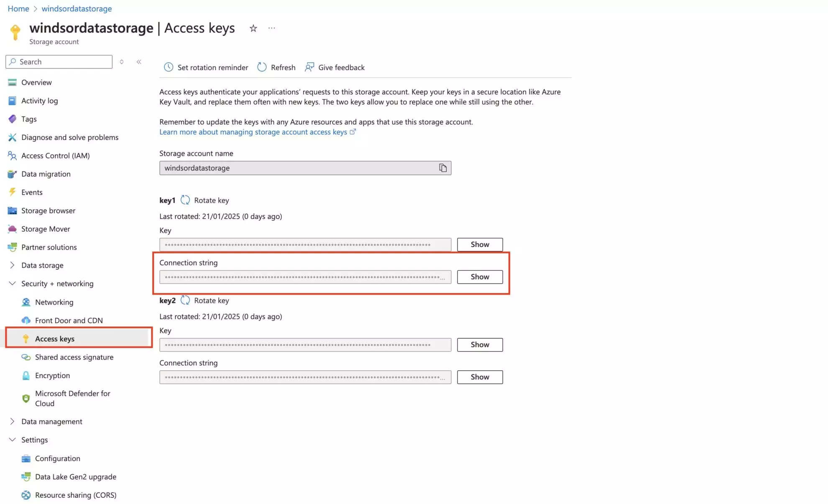Rotate key1 using the rotate icon
828x504 pixels.
tap(185, 200)
